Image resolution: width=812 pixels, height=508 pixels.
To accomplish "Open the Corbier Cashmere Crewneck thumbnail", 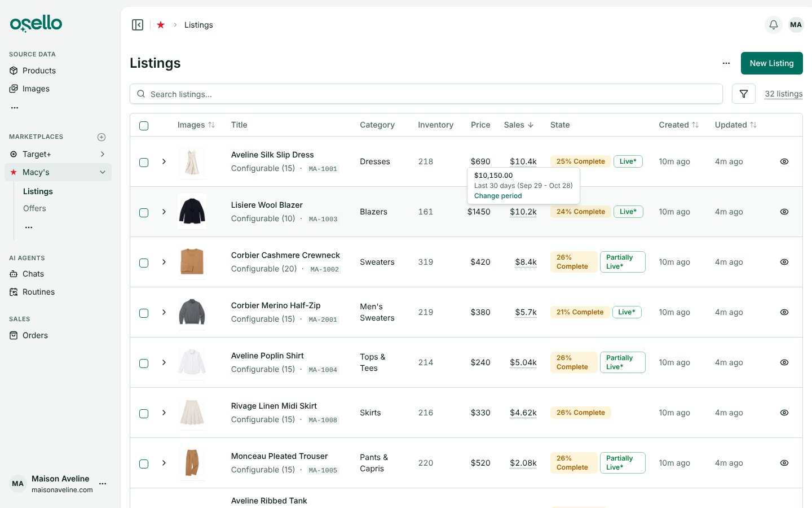I will (x=192, y=262).
